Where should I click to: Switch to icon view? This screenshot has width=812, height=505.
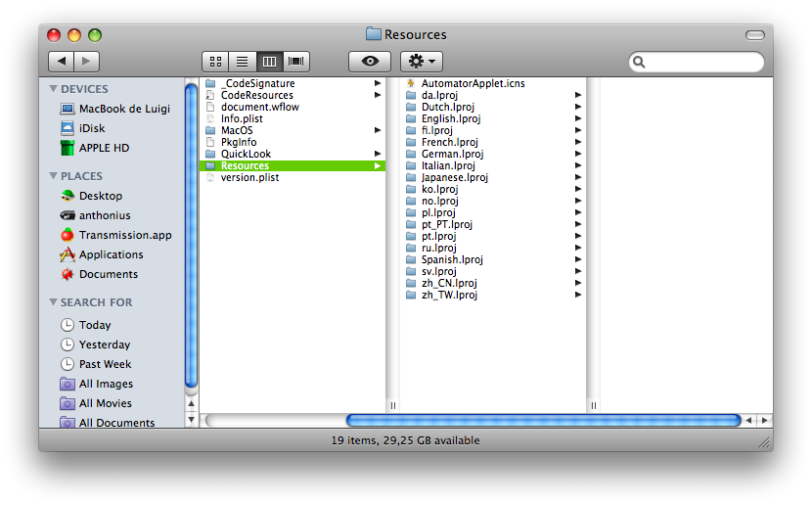pos(216,62)
